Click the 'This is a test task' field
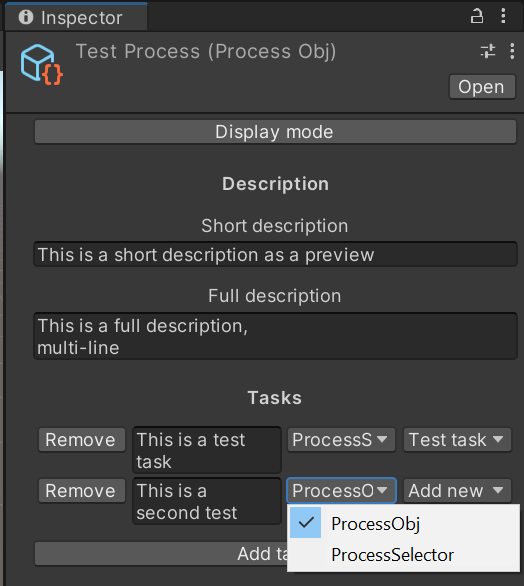The image size is (524, 586). 207,450
